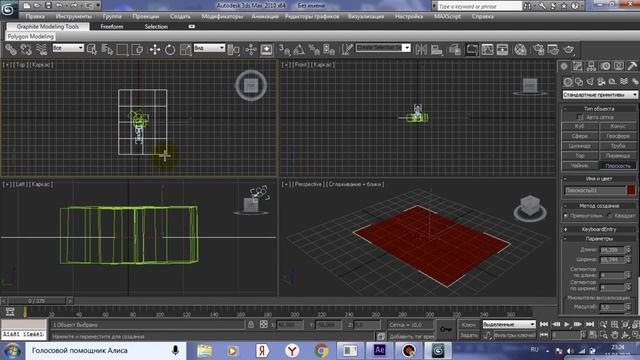The width and height of the screenshot is (640, 360).
Task: Switch to the Motion command panel
Action: pyautogui.click(x=605, y=66)
